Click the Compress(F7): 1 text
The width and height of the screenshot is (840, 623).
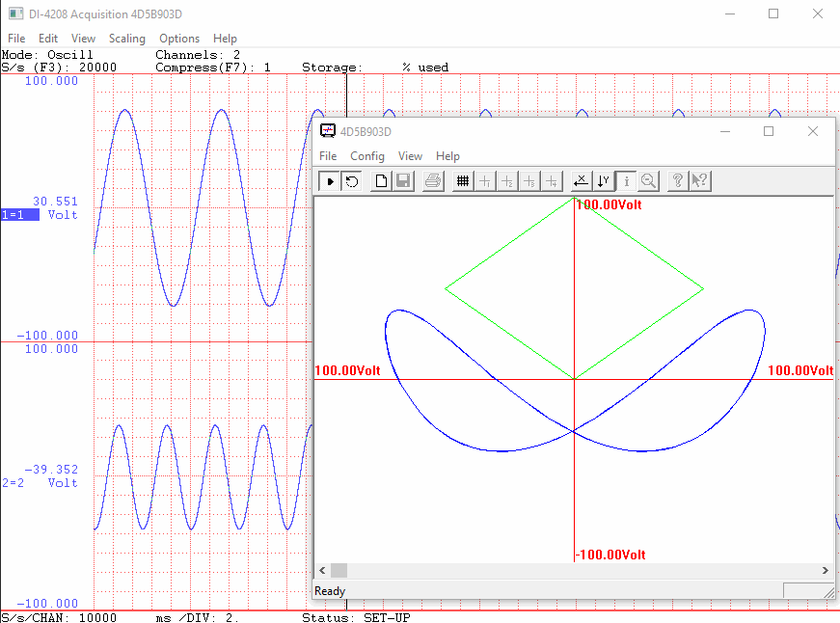(x=213, y=68)
